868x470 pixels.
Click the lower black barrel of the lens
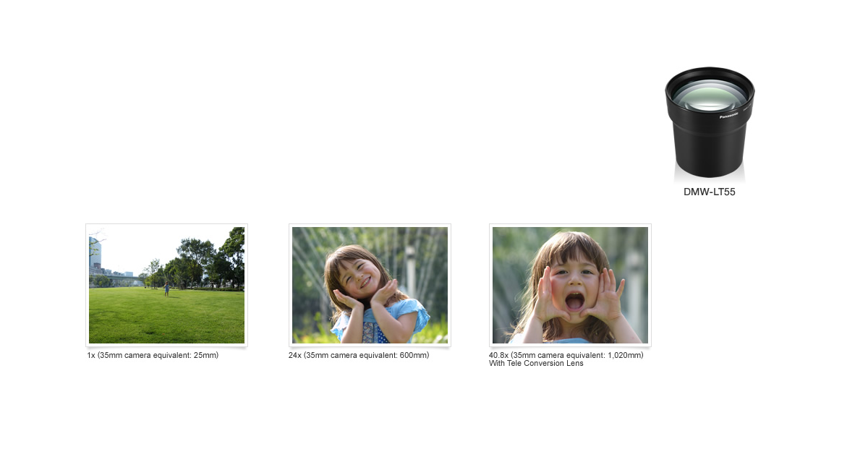click(x=710, y=148)
